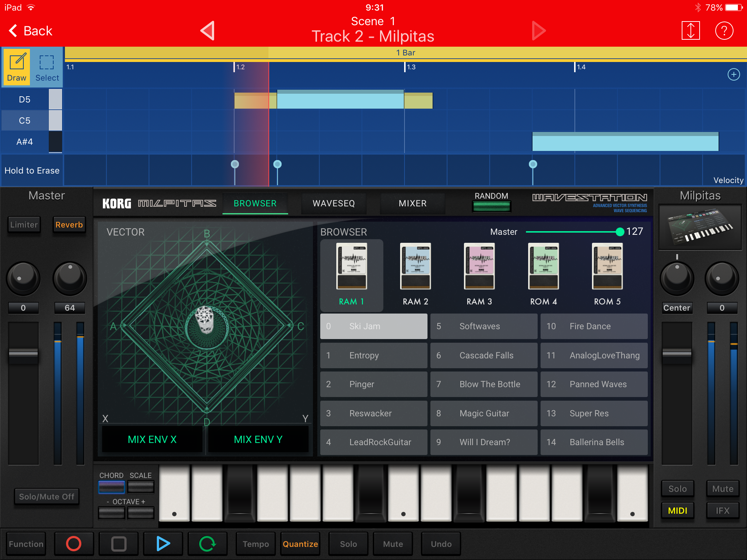
Task: Lower the octave with the minus button
Action: point(112,513)
